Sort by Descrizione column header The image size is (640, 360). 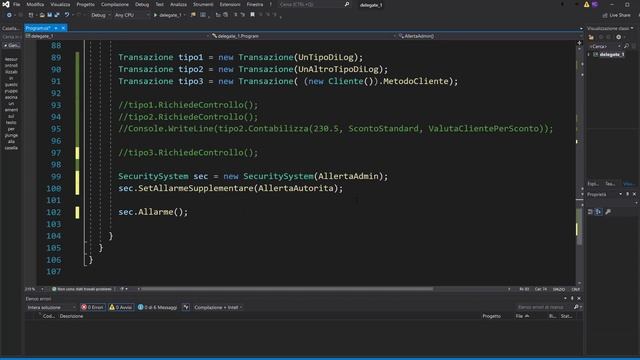coord(71,316)
